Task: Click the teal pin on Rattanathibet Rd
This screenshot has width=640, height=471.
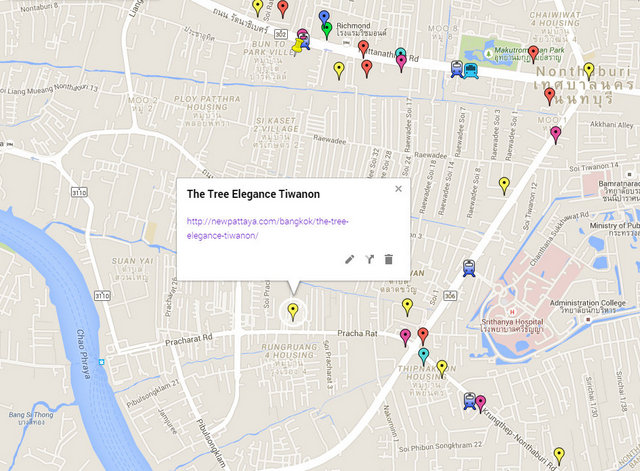Action: [401, 52]
